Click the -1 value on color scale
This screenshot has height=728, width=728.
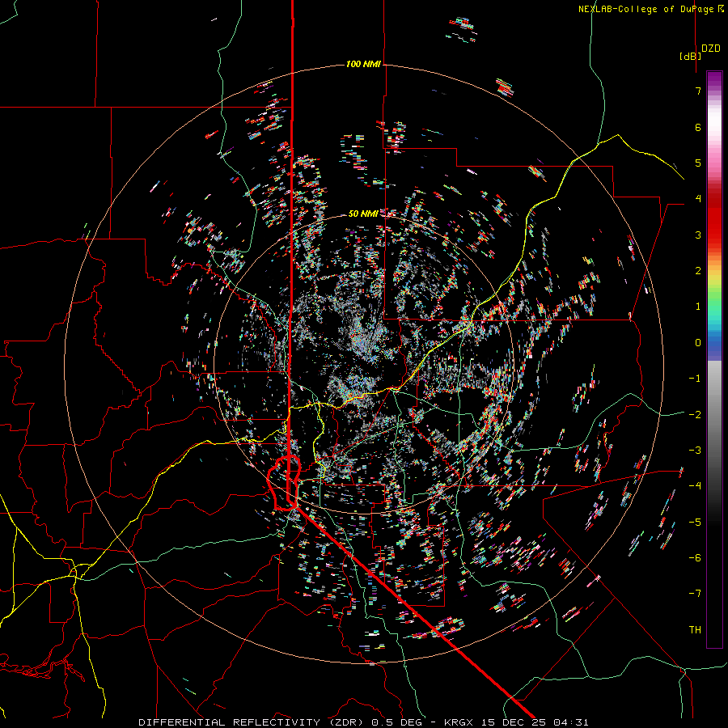[695, 379]
